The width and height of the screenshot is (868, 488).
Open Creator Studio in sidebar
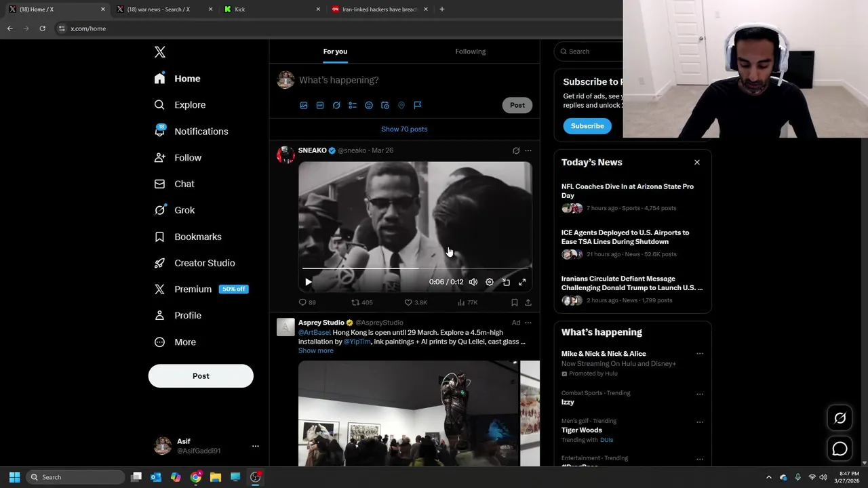[195, 263]
